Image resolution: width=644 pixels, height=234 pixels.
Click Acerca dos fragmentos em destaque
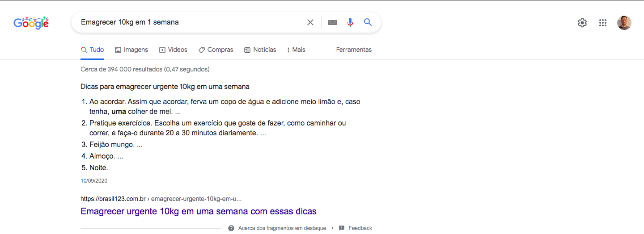pyautogui.click(x=282, y=228)
